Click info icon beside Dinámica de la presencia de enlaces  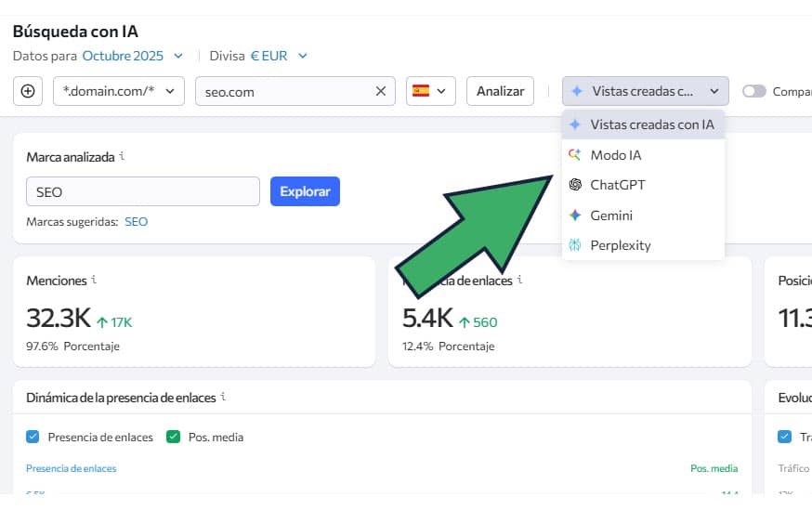click(223, 397)
